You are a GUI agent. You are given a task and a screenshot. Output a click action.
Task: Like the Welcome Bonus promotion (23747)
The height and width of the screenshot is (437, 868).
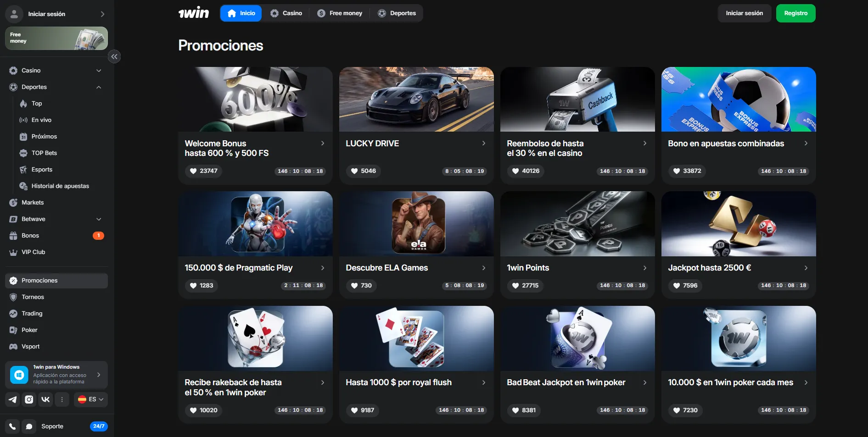click(203, 171)
